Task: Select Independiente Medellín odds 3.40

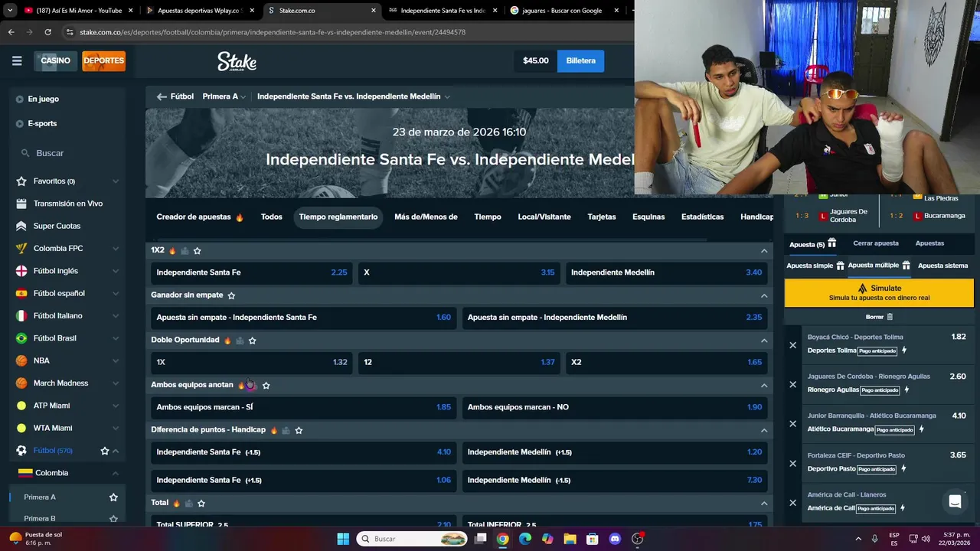Action: [666, 272]
